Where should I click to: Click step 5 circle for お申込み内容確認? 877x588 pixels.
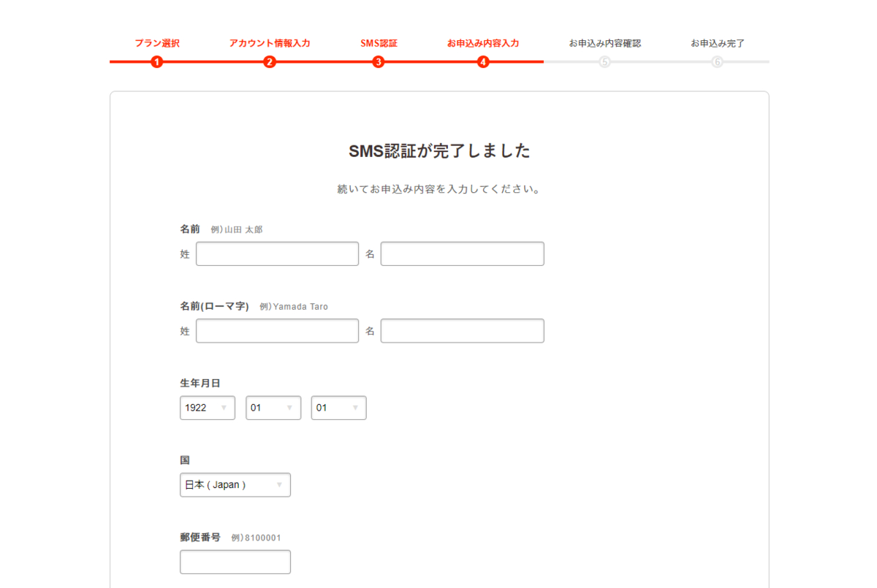(604, 62)
